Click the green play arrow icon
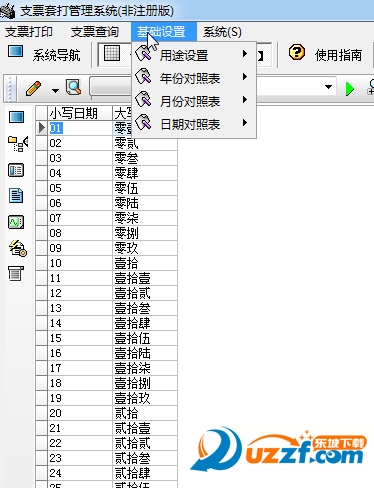This screenshot has width=374, height=488. [x=350, y=89]
